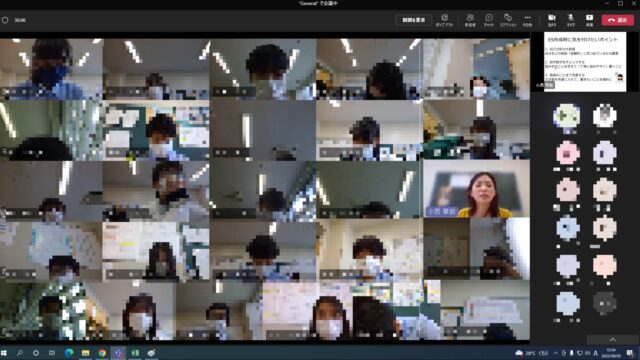Open the meeting chat panel
This screenshot has width=640, height=360.
click(489, 20)
